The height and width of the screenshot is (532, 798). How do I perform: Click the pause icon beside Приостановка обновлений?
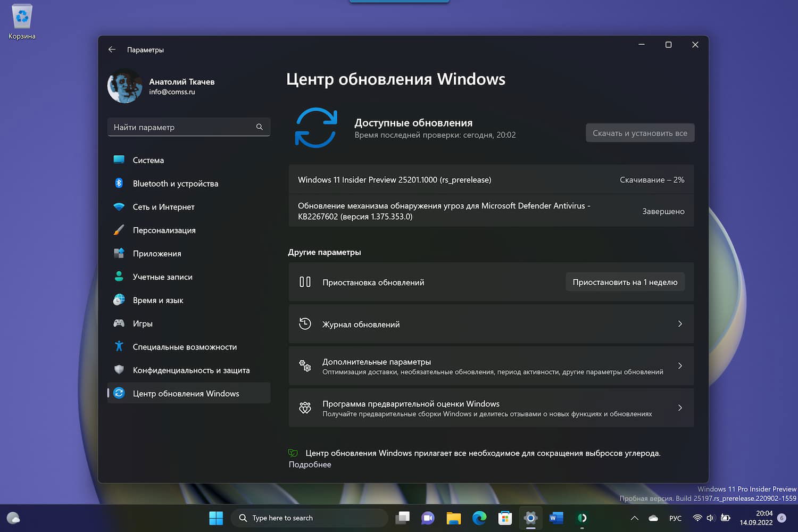point(305,282)
